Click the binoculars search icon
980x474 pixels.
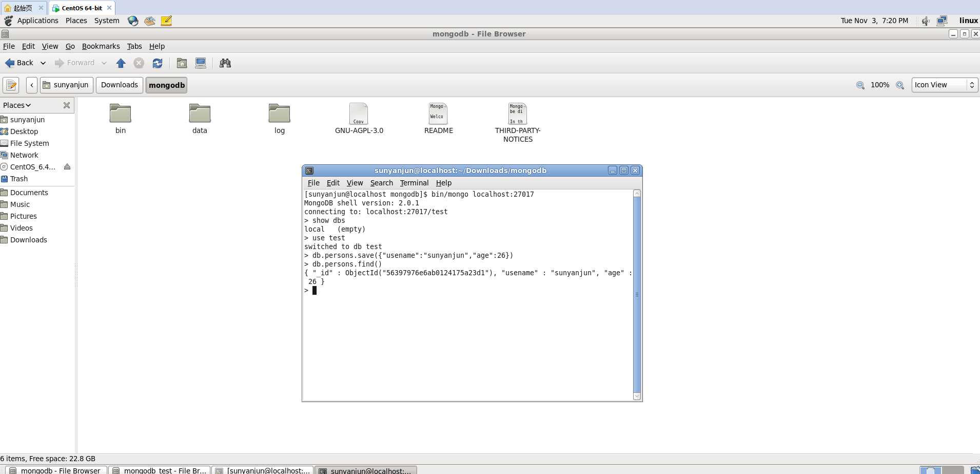[225, 63]
